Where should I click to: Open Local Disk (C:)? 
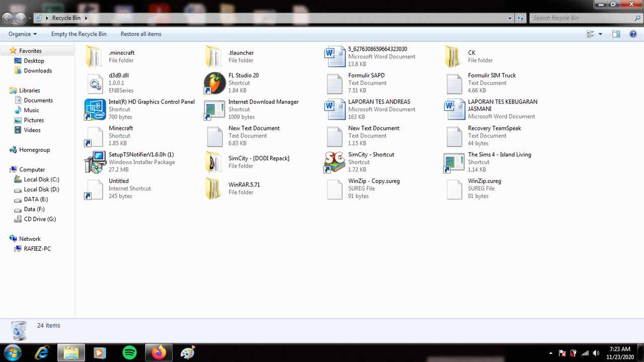[41, 179]
